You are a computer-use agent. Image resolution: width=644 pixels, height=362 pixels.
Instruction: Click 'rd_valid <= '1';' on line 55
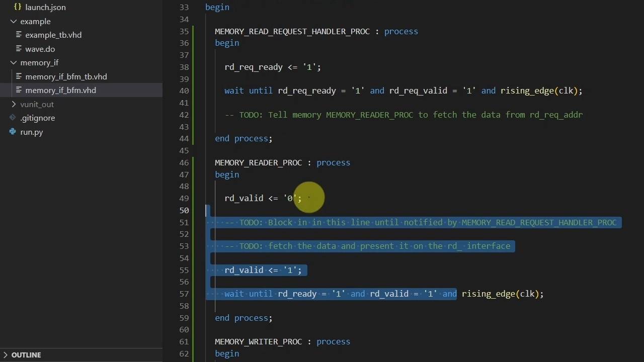pyautogui.click(x=263, y=270)
